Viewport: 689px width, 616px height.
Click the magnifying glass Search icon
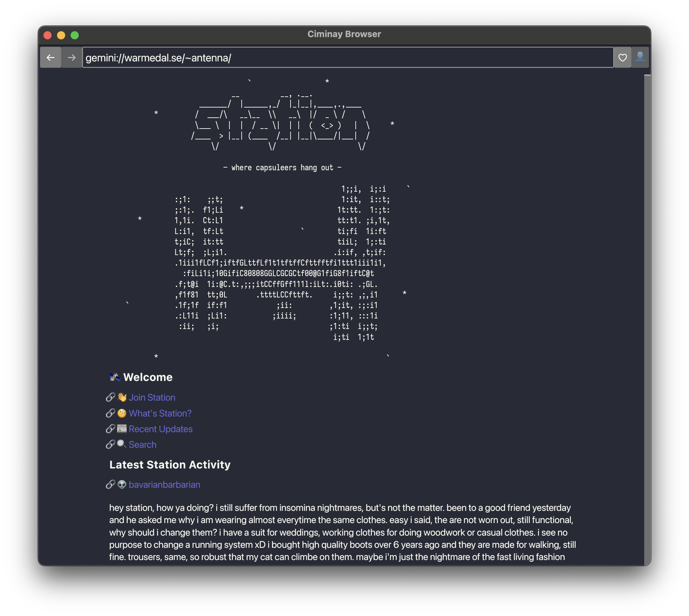(x=122, y=444)
